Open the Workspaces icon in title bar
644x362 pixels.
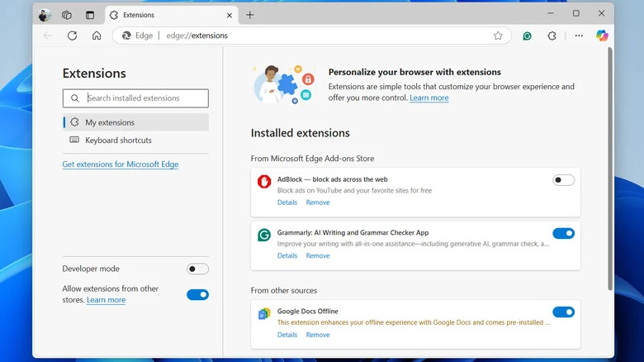tap(67, 15)
